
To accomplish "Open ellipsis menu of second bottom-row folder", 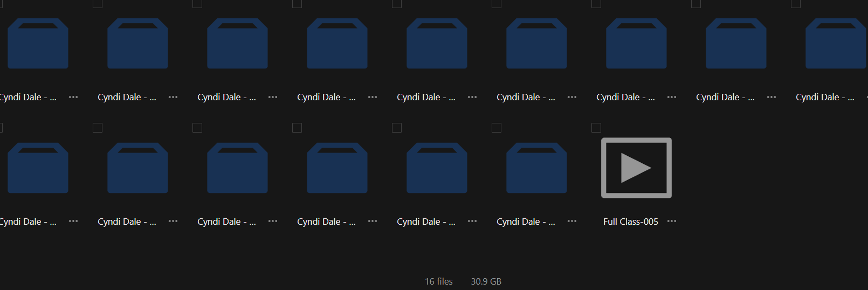I will click(x=173, y=221).
